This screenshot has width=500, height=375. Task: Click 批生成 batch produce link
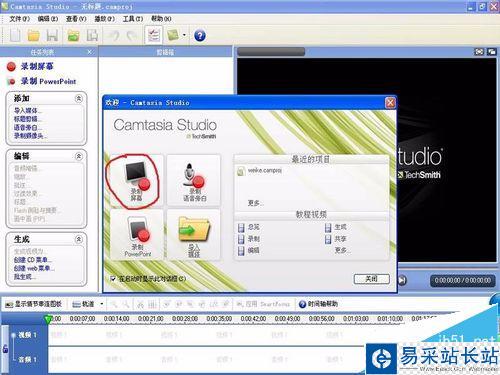[24, 277]
